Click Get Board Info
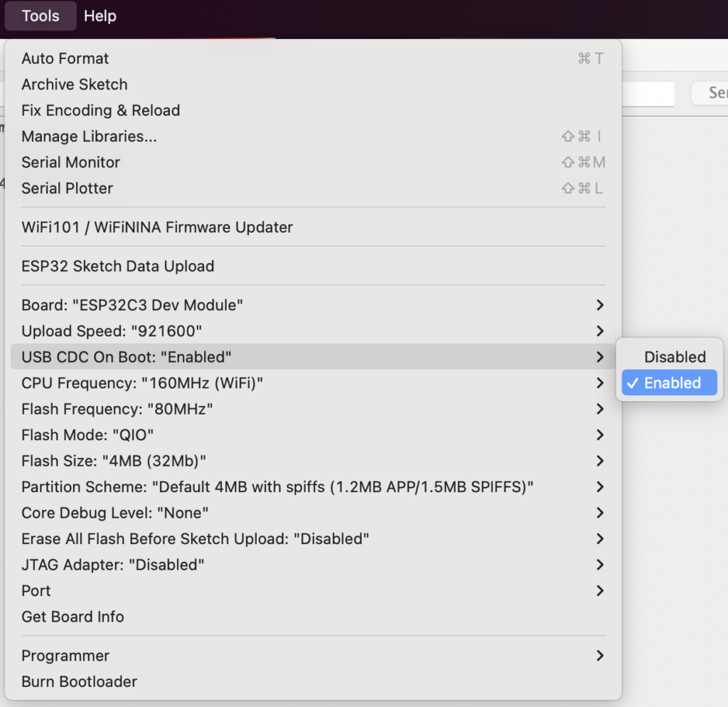The height and width of the screenshot is (707, 728). click(x=313, y=617)
